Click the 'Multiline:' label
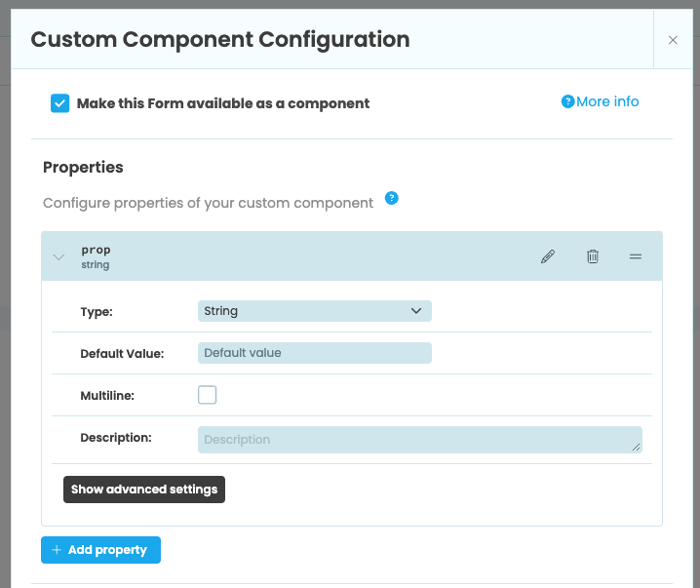700x588 pixels. tap(107, 396)
